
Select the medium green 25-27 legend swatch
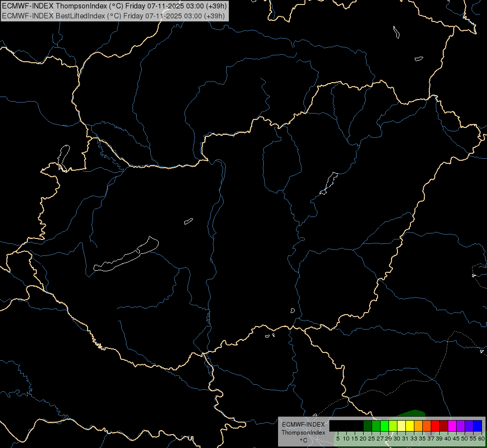pyautogui.click(x=376, y=426)
